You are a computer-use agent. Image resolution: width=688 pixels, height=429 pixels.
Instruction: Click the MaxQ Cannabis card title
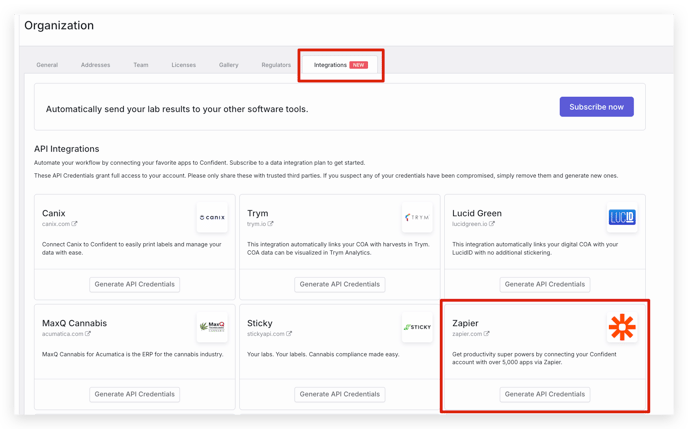point(74,323)
